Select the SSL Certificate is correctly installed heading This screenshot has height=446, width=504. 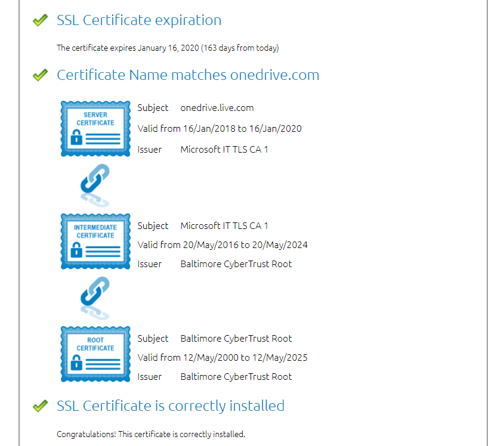(x=171, y=406)
